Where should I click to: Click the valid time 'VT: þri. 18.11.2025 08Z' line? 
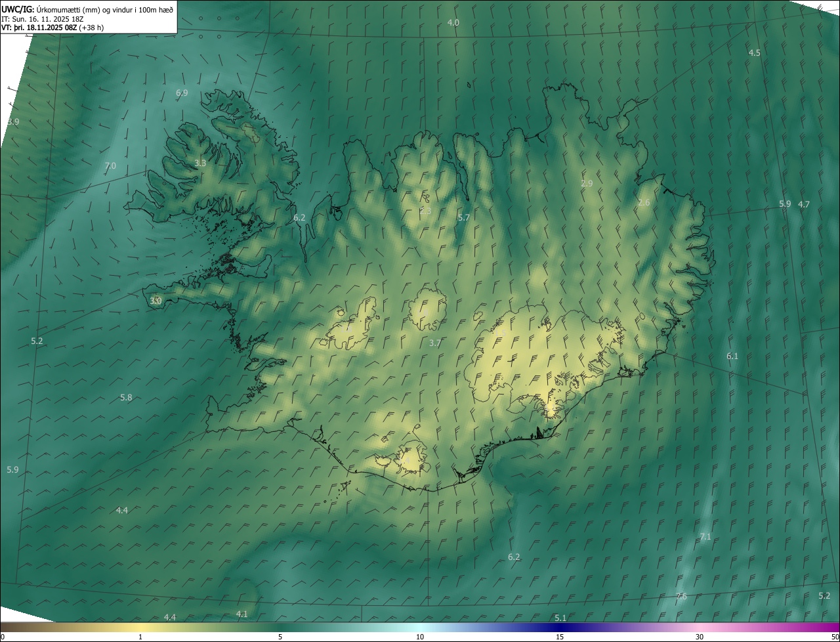pos(39,28)
